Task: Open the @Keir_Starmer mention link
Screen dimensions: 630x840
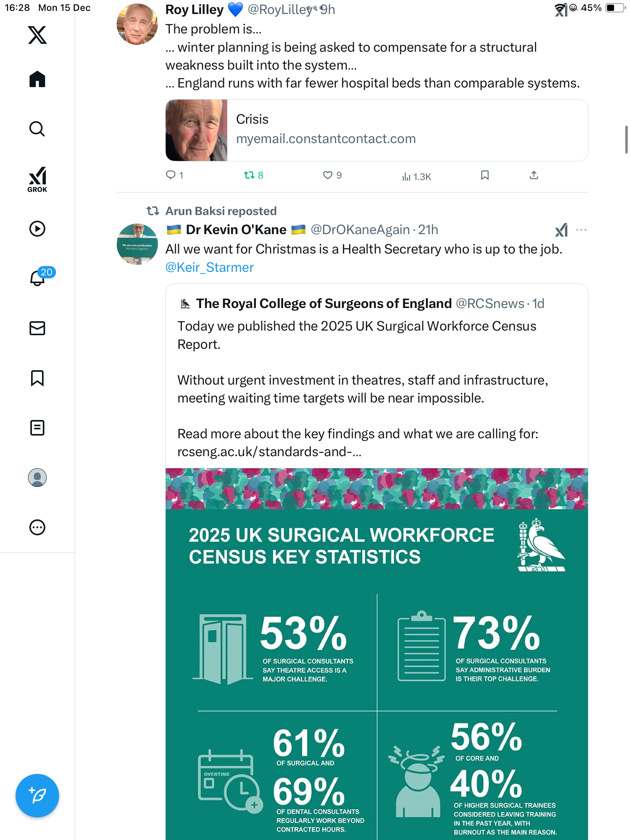Action: [210, 268]
